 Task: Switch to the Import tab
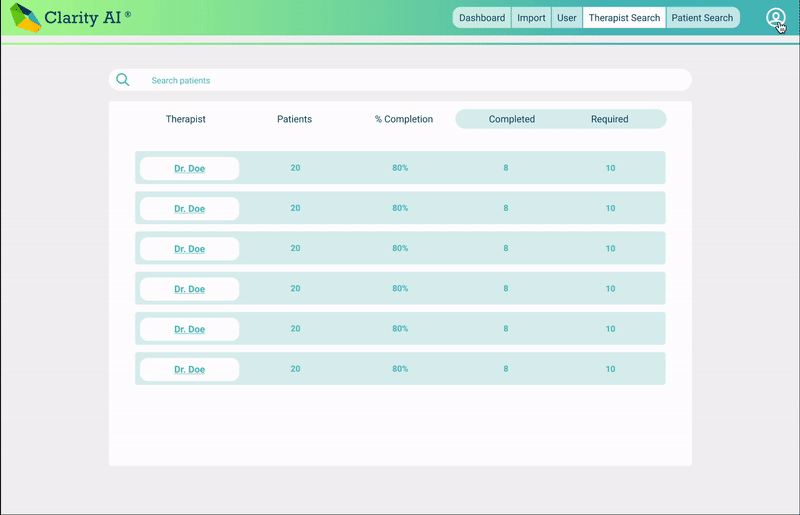point(531,18)
